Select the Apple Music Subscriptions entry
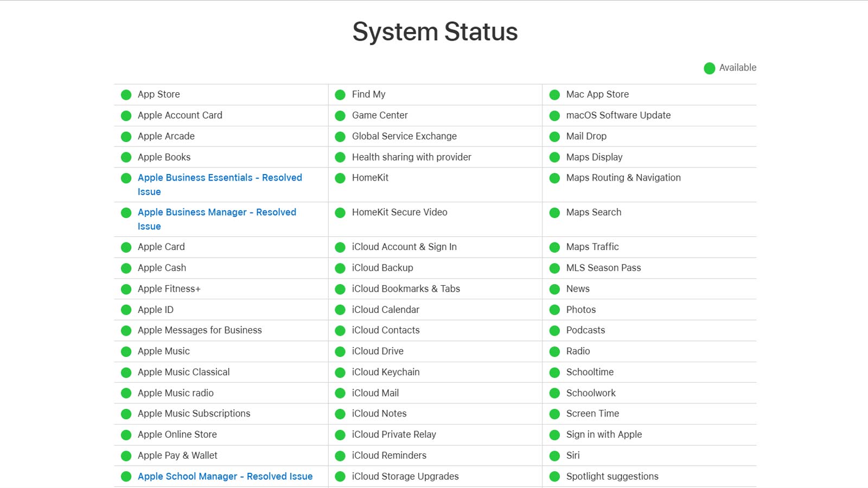The image size is (868, 488). click(x=194, y=414)
